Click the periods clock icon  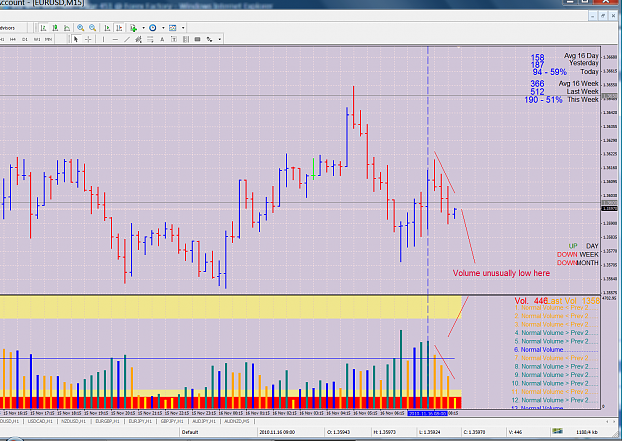tap(153, 28)
